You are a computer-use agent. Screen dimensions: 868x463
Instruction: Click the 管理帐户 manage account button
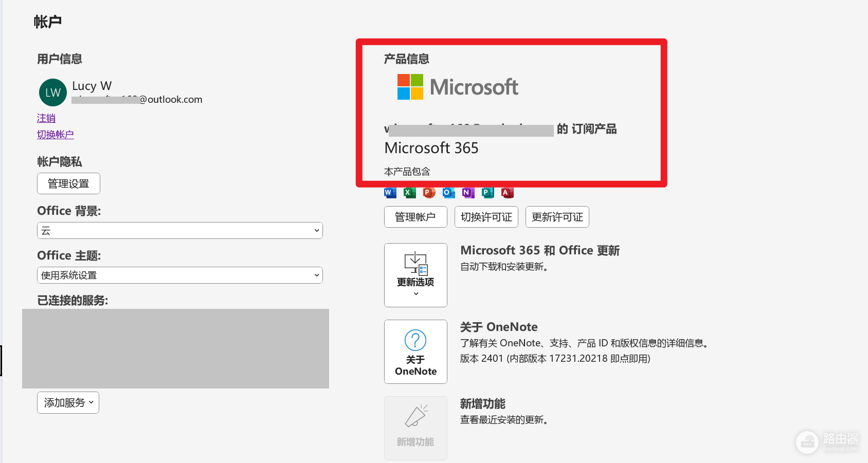(415, 217)
